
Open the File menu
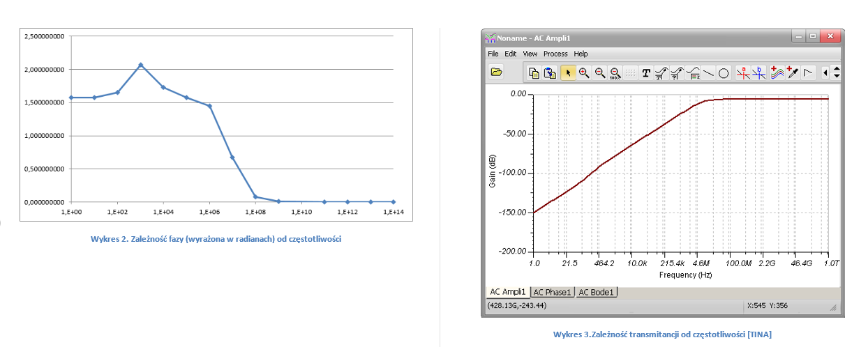click(493, 54)
